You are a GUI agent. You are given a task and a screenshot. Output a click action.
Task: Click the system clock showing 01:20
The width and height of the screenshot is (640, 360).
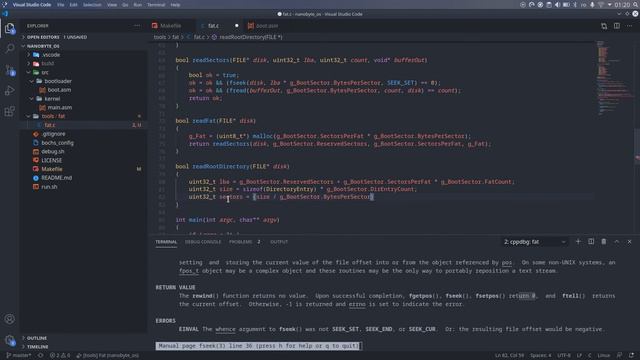[x=622, y=5]
